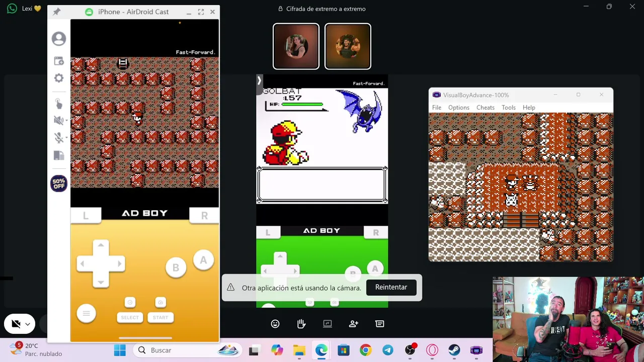Switch to VisualBoyAdvance taskbar icon

(476, 350)
